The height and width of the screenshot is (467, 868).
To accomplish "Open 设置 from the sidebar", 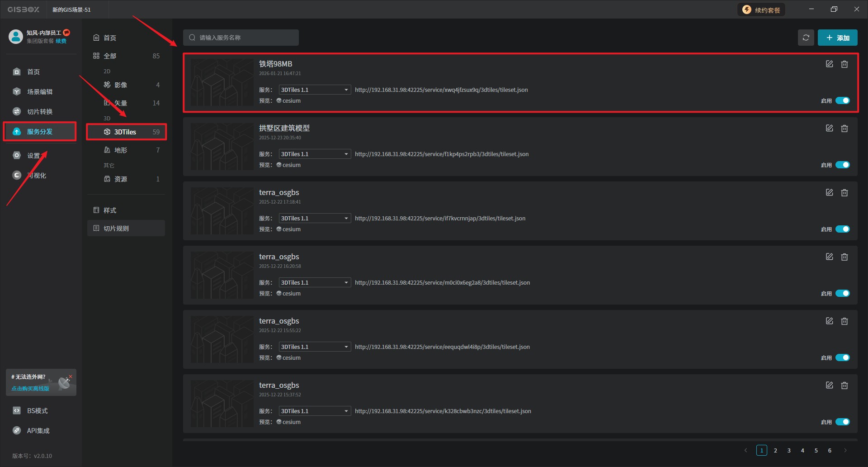I will click(x=33, y=156).
